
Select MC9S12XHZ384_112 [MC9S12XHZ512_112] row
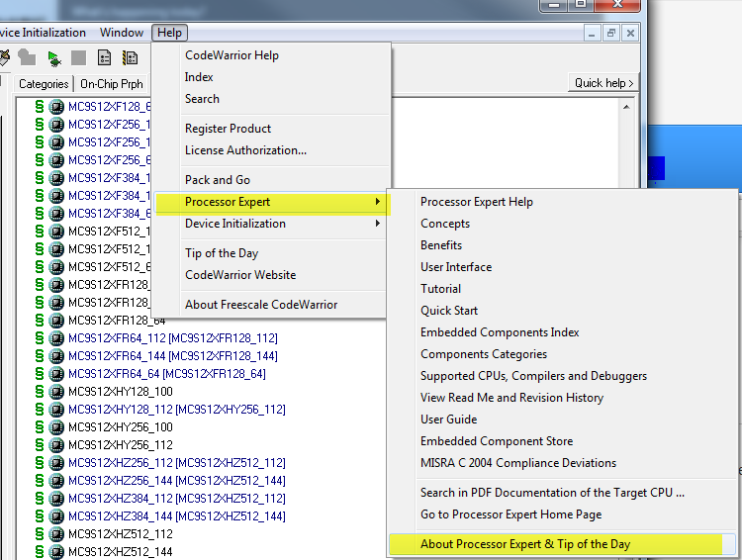tap(177, 499)
